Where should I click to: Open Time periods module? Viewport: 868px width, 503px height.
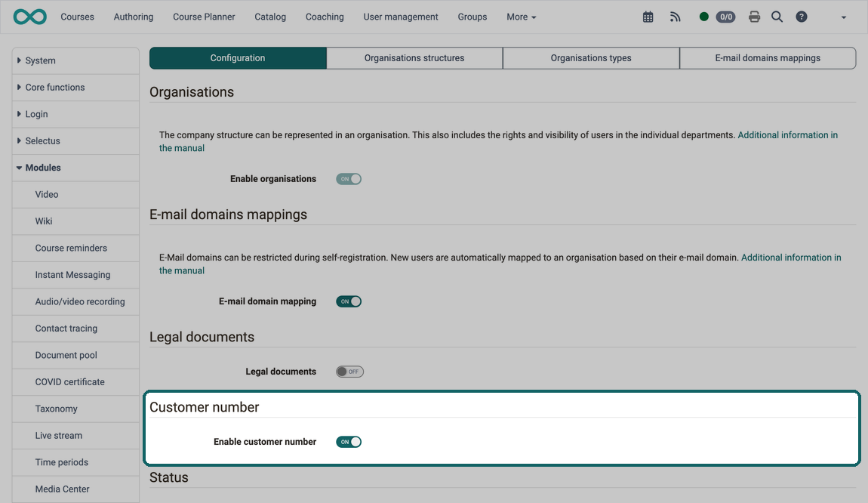coord(75,462)
